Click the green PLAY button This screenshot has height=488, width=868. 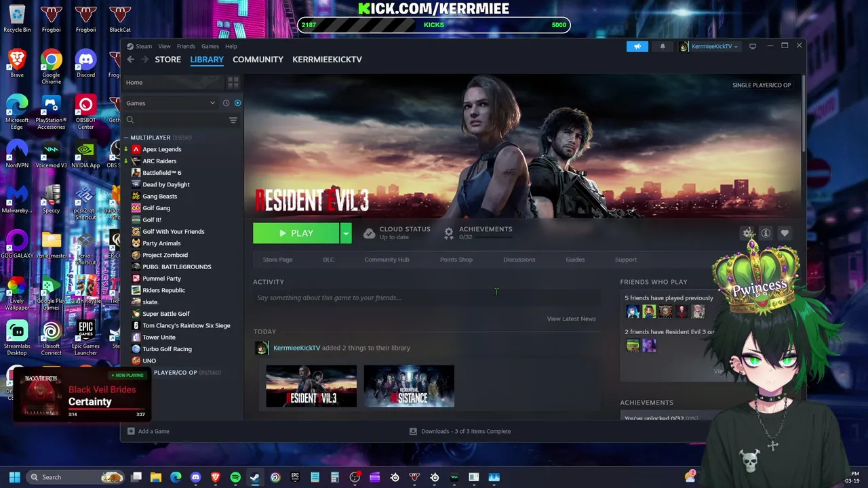coord(296,233)
